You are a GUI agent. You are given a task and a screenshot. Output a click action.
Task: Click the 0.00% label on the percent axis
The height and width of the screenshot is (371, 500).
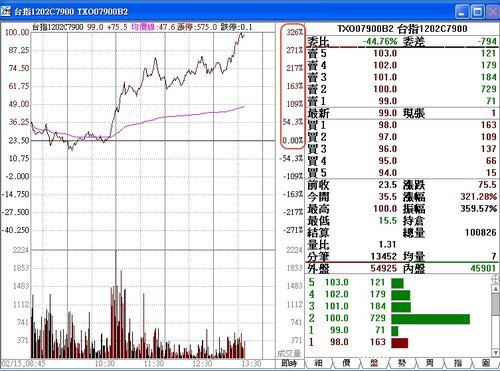293,140
